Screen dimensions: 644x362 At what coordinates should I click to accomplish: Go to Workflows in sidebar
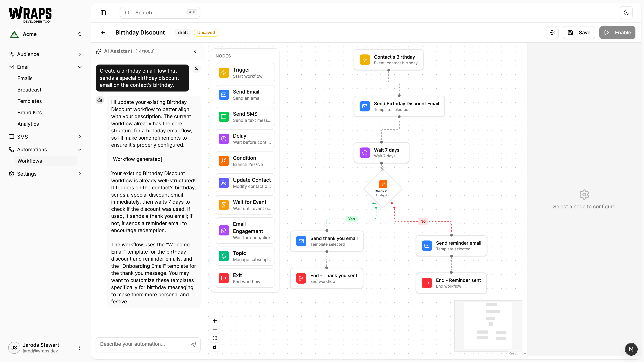tap(30, 161)
